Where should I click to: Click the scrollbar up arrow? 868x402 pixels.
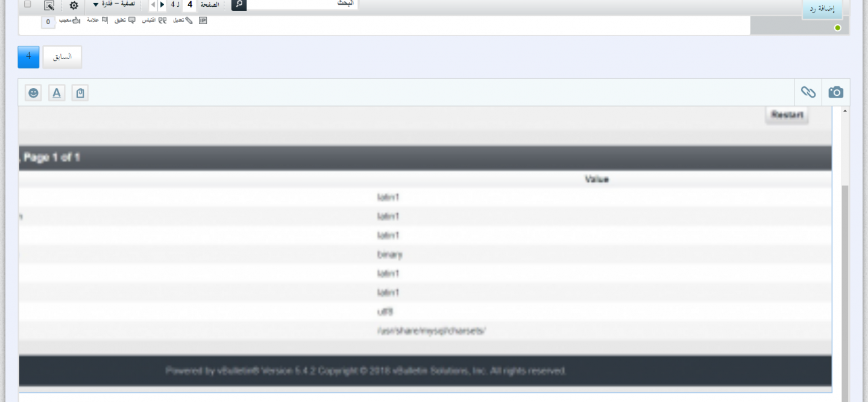[844, 111]
